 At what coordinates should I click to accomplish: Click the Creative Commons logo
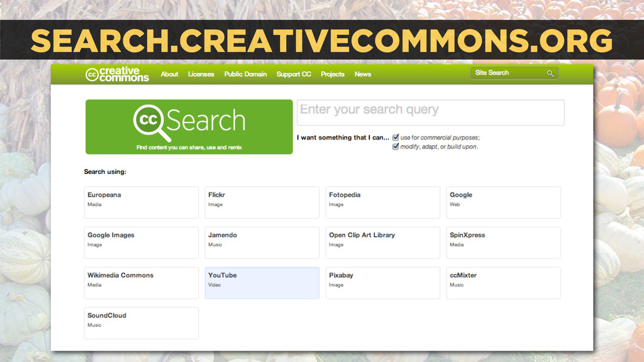(117, 74)
